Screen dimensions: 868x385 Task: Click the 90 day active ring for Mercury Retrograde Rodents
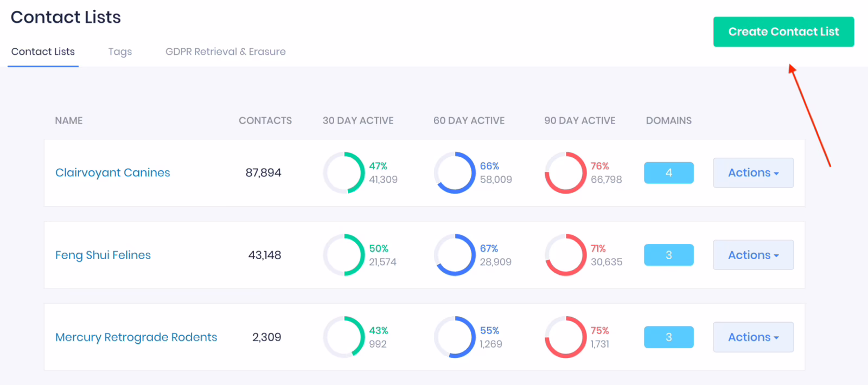pos(564,337)
